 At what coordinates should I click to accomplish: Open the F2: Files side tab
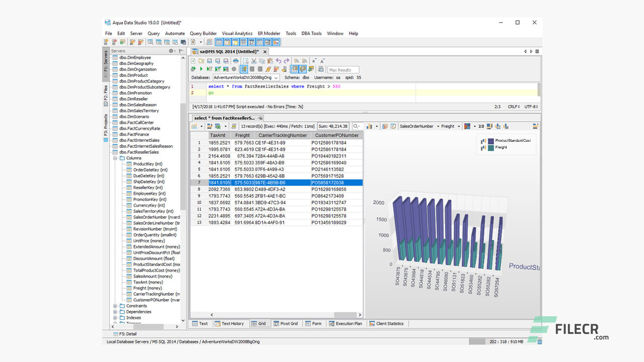(x=106, y=95)
